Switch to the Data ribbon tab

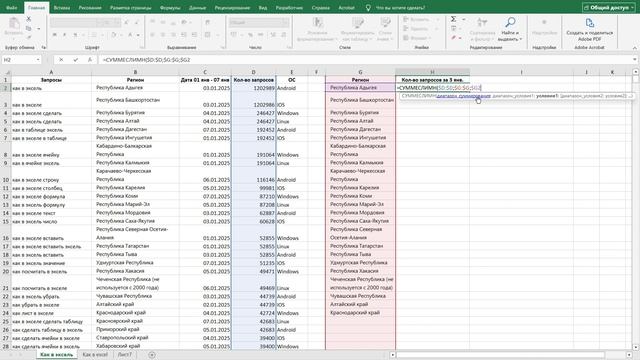pos(198,7)
